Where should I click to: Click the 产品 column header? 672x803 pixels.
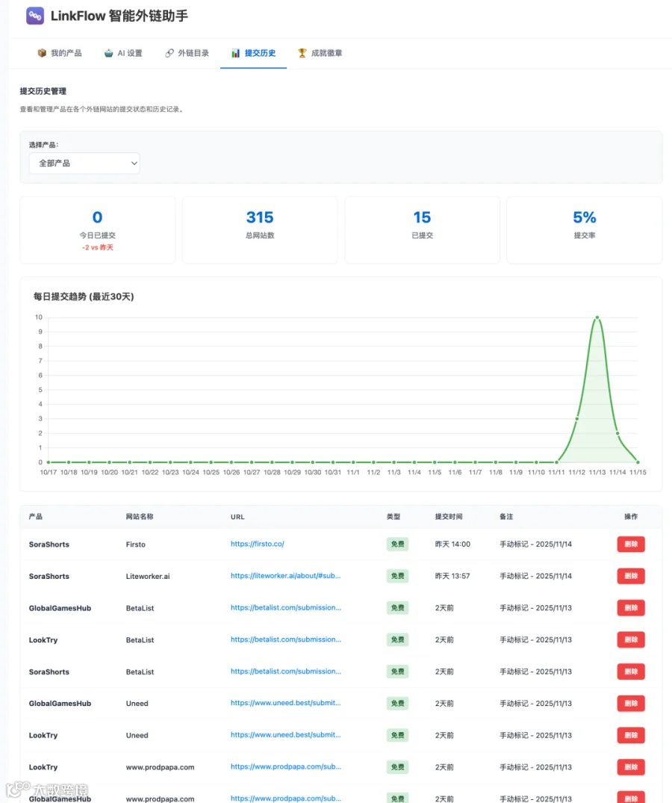(36, 517)
